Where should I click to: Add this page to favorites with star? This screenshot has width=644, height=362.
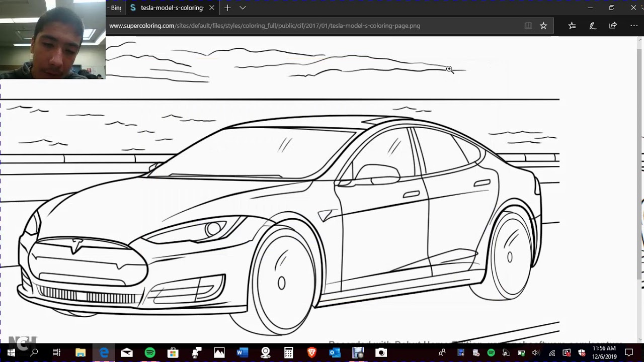tap(543, 26)
